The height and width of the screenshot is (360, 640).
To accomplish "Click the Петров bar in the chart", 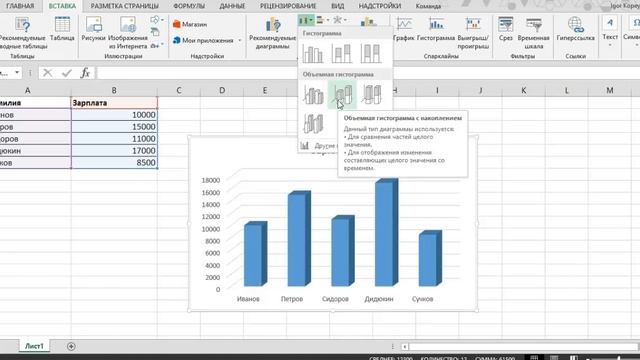I will tap(299, 238).
